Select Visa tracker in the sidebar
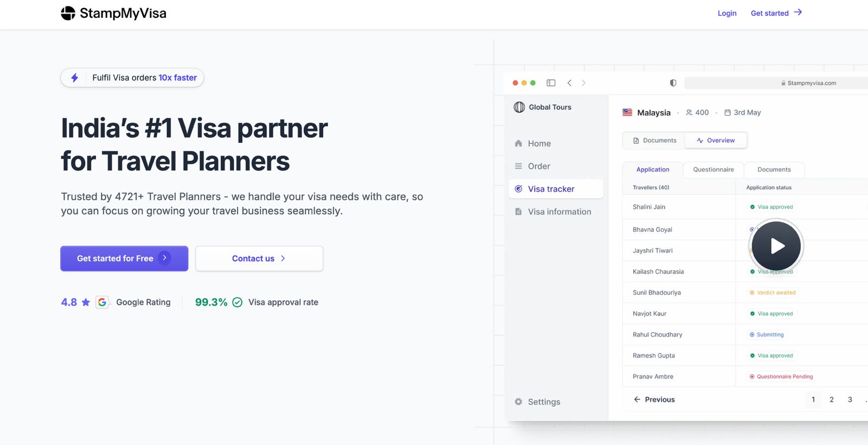The height and width of the screenshot is (445, 868). (x=556, y=189)
